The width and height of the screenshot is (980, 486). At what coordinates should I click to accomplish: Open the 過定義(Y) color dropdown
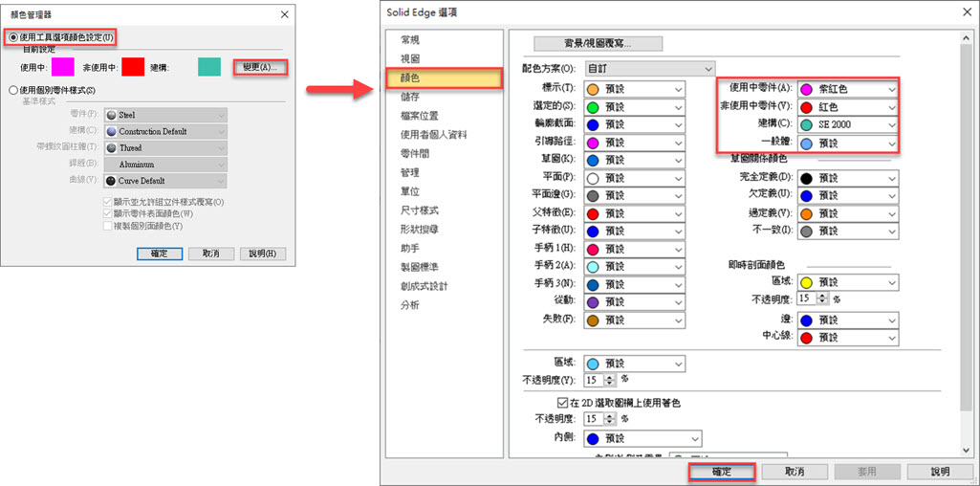pos(848,213)
